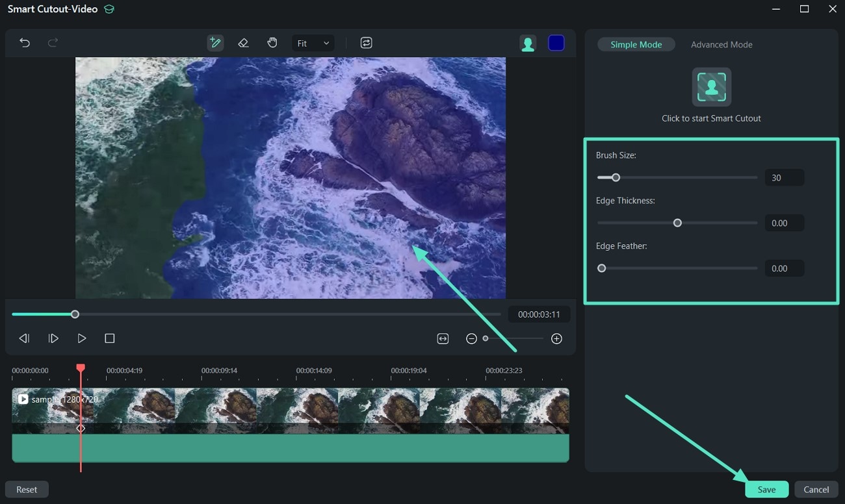The image size is (845, 504).
Task: Click the timeline zoom in plus icon
Action: (x=556, y=338)
